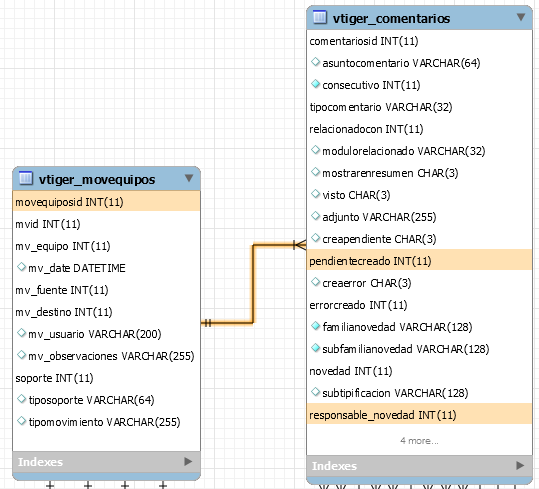
Task: Select errorcreado INT(11) column
Action: pyautogui.click(x=419, y=305)
